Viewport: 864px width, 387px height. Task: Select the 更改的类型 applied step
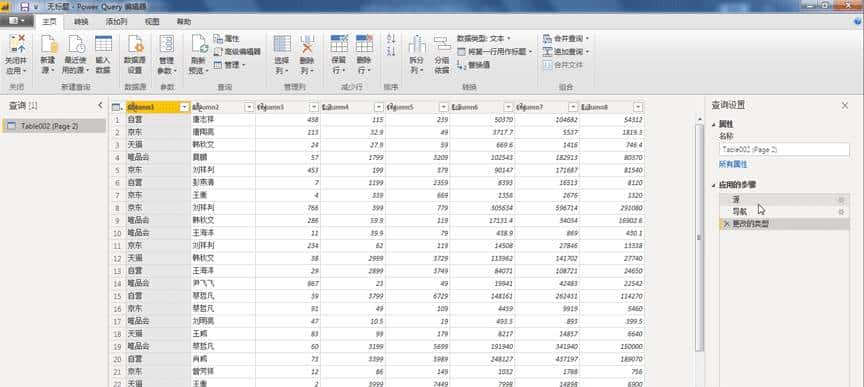click(x=784, y=224)
